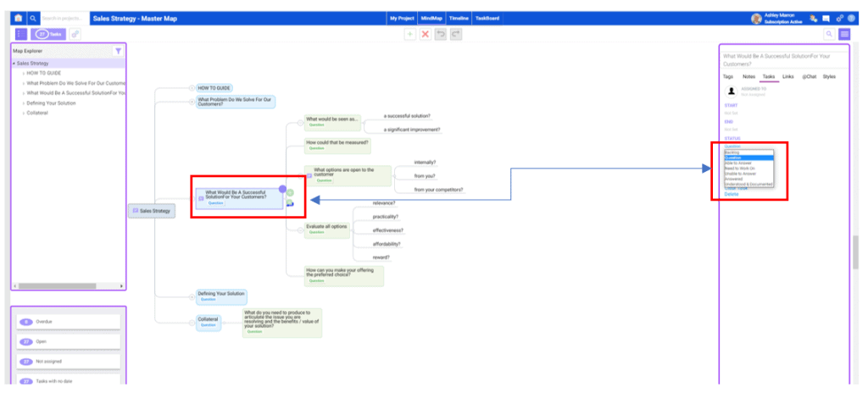Viewport: 868px width, 398px height.
Task: Expand the HOW TO GUIDE node on the map
Action: (x=192, y=88)
